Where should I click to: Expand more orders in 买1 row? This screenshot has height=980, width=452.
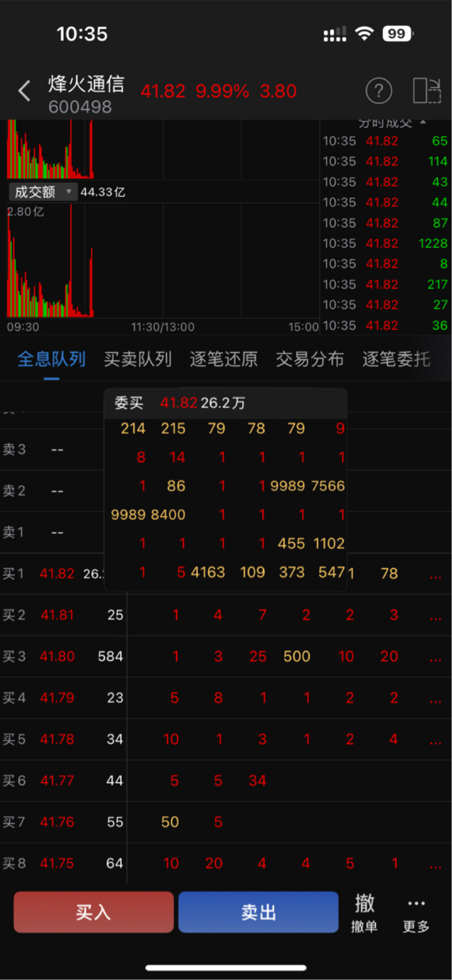coord(436,576)
